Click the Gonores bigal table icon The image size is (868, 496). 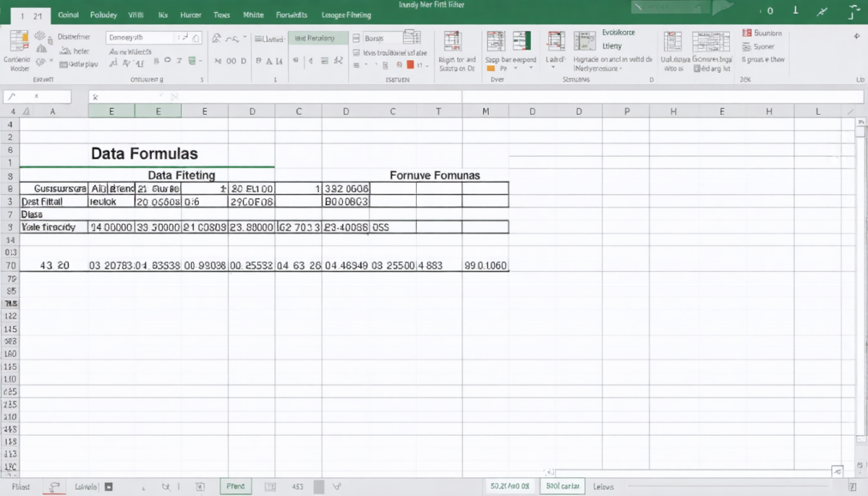[x=711, y=42]
